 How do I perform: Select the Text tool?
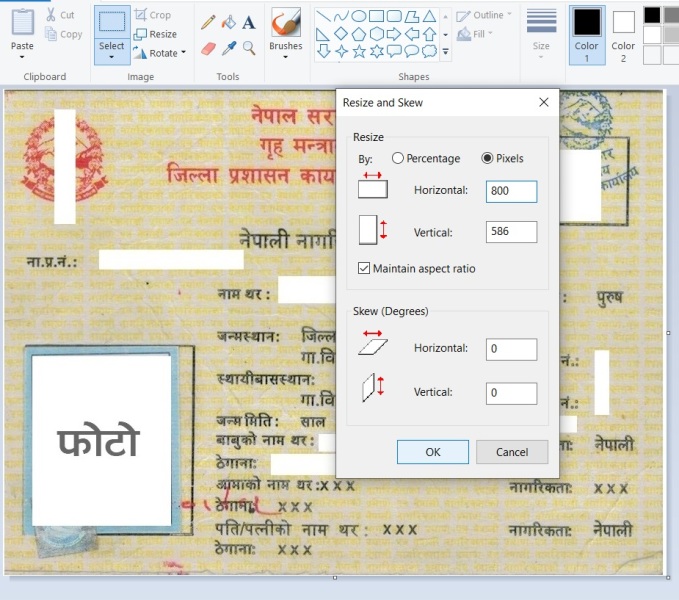249,22
